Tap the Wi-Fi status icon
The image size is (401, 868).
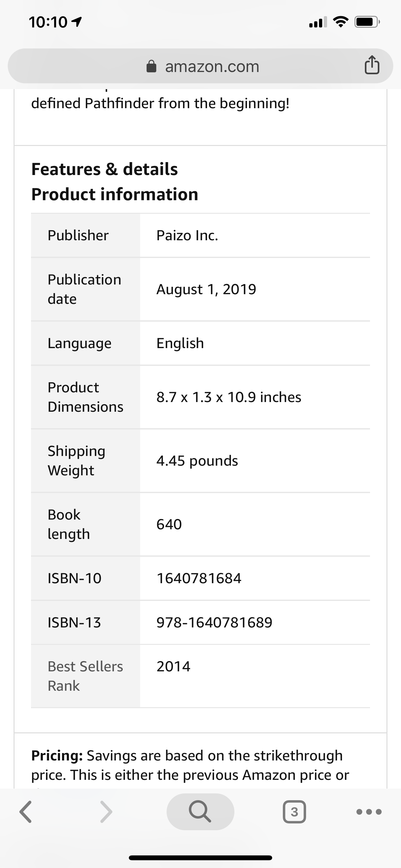click(340, 22)
